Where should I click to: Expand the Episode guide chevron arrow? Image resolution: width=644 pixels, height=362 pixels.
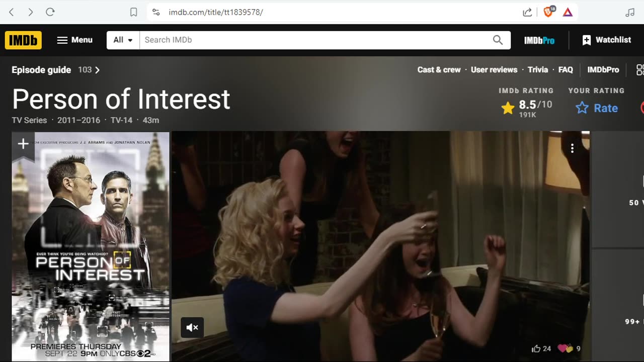point(97,70)
